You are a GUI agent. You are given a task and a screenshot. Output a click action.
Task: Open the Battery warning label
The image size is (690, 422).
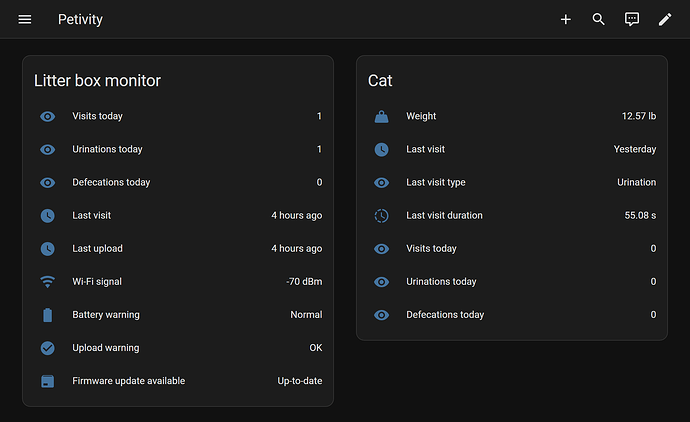[106, 315]
